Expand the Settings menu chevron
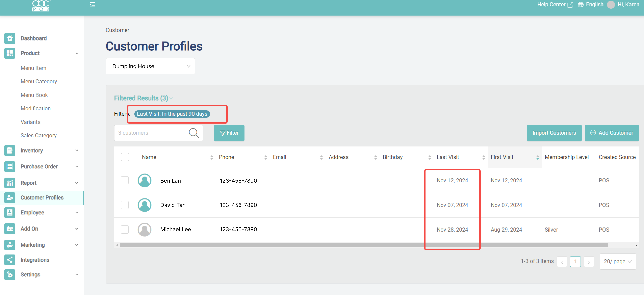The image size is (644, 295). click(x=77, y=275)
